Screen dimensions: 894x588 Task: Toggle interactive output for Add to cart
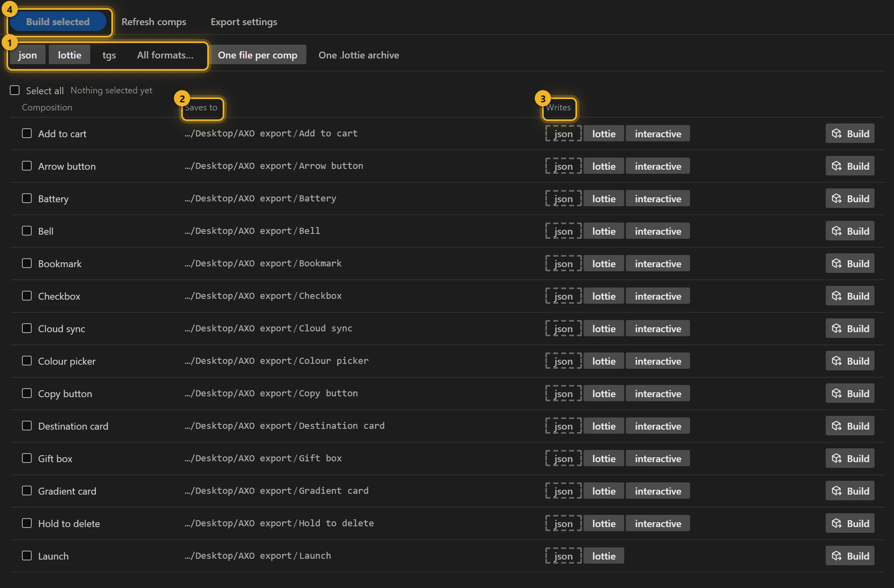[x=658, y=134]
